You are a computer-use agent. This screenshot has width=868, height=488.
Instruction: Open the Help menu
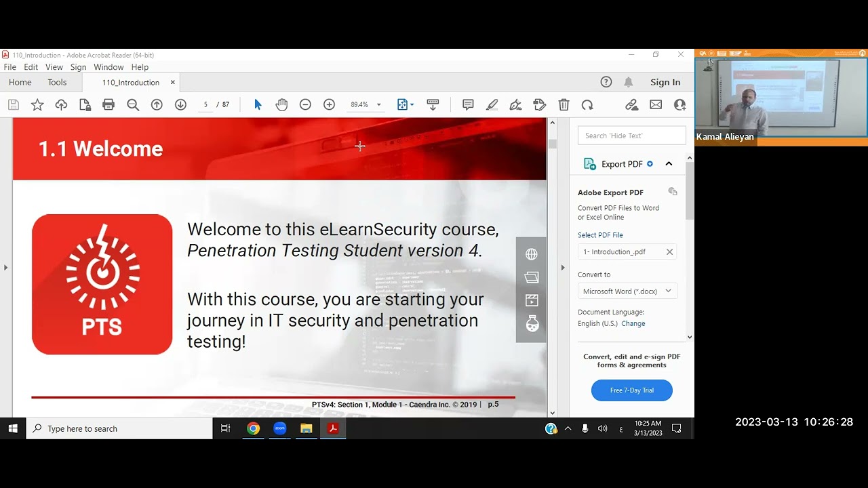(x=140, y=67)
